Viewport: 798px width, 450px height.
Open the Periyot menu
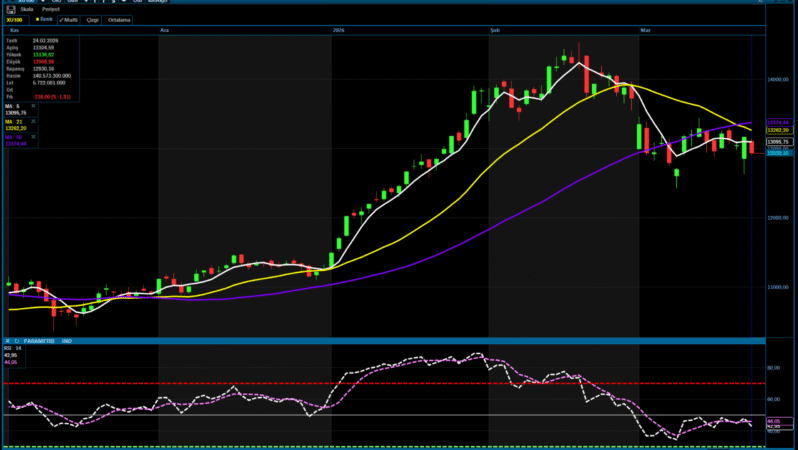tap(50, 9)
